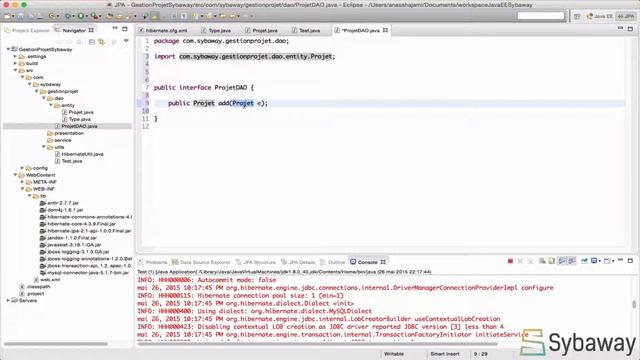Screen dimensions: 640x360
Task: Collapse the dao folder
Action: tap(44, 98)
